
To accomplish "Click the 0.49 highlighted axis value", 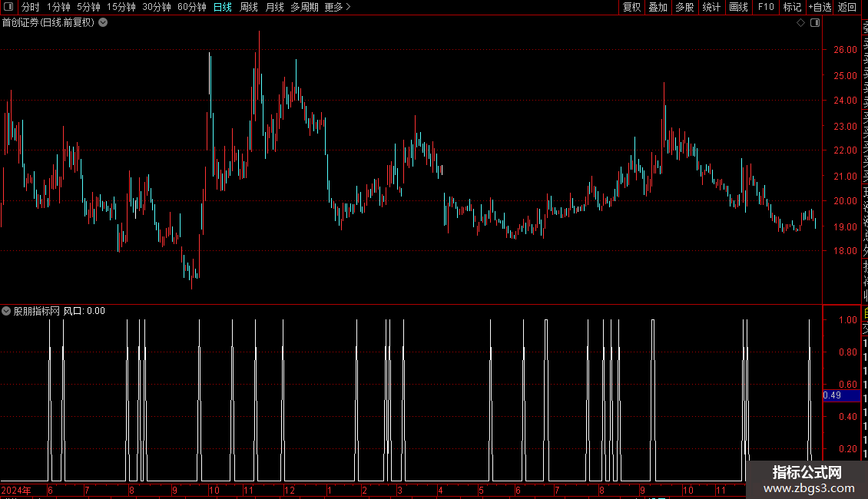I will point(841,395).
